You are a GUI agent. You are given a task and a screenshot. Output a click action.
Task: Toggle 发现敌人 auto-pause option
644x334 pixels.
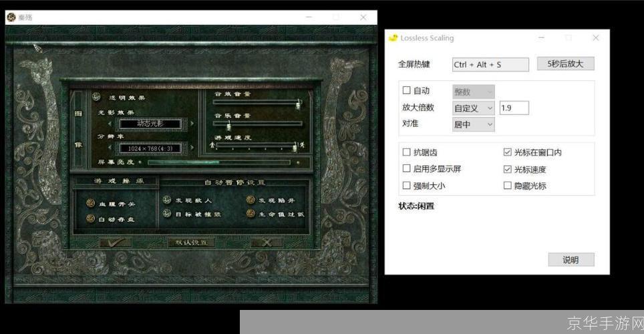click(x=167, y=200)
